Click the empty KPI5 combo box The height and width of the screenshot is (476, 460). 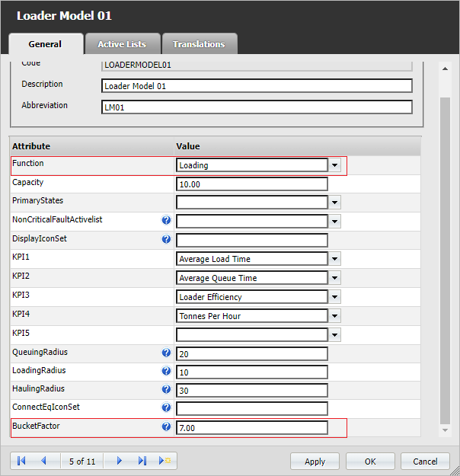coord(252,335)
